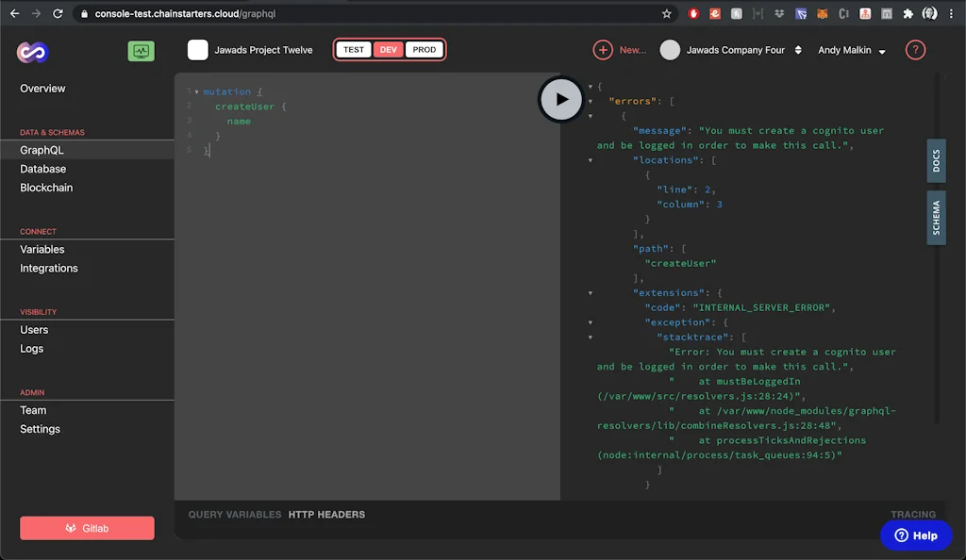Switch the environment to PROD
This screenshot has height=560, width=966.
tap(423, 49)
